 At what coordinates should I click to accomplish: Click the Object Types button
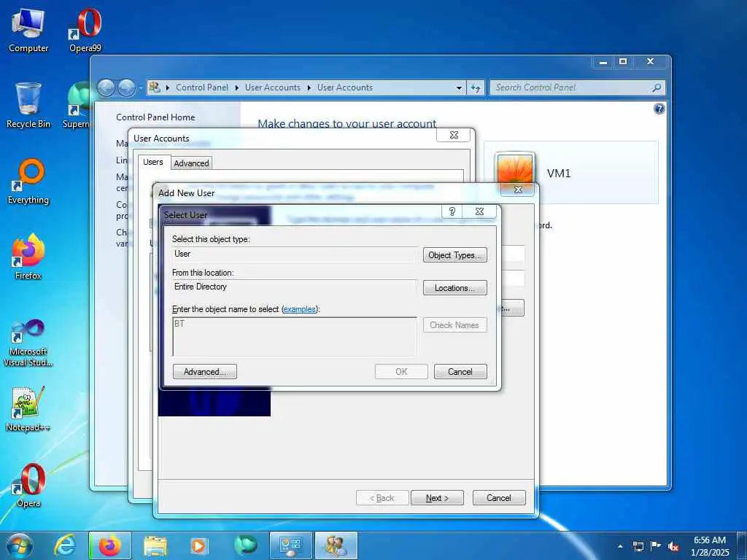[455, 255]
